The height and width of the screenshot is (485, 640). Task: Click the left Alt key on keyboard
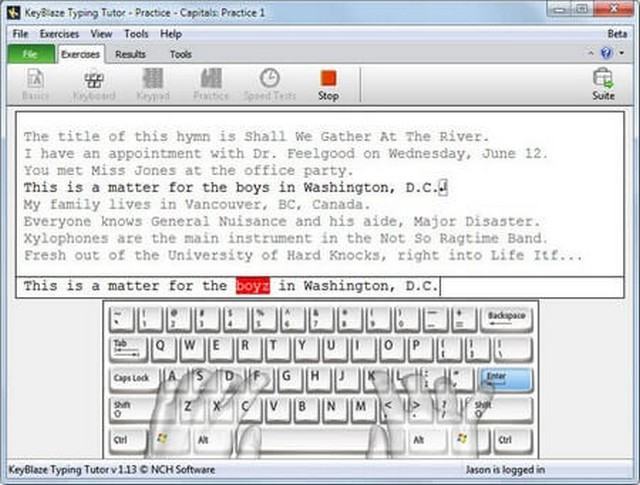click(212, 440)
